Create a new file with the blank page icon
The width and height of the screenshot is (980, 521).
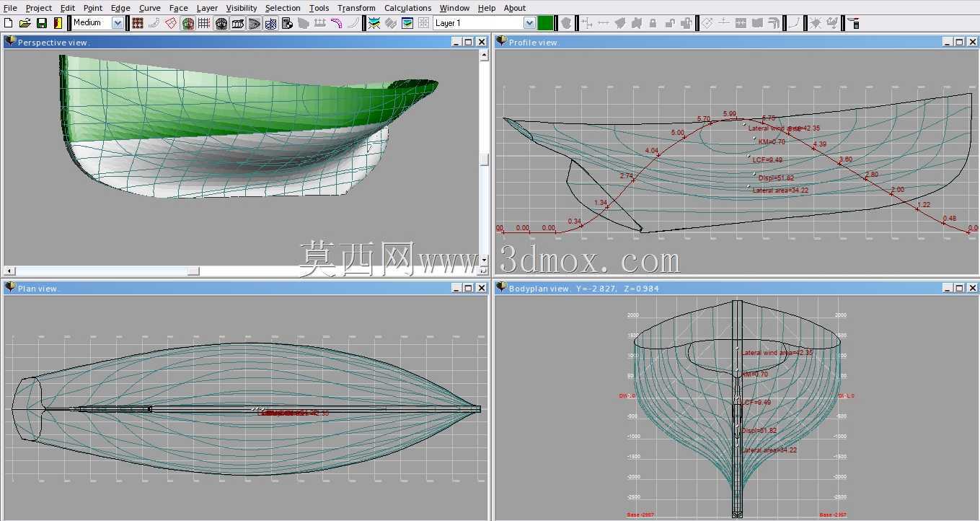[8, 23]
